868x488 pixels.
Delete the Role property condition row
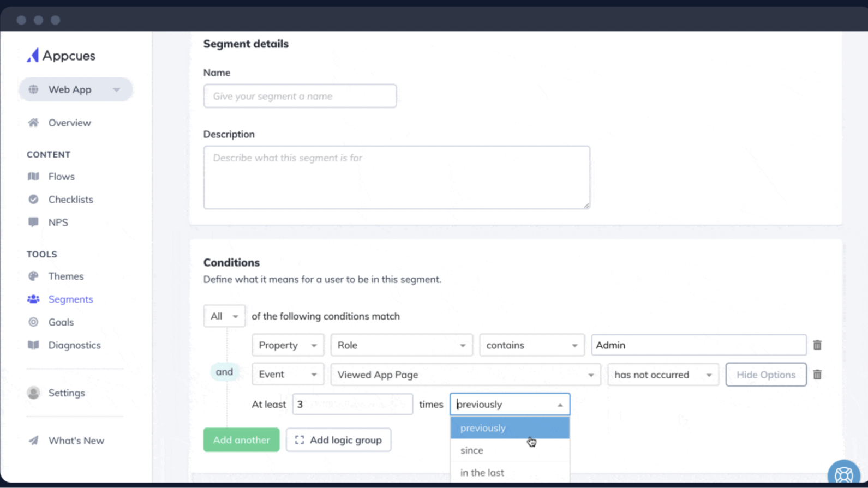click(817, 345)
